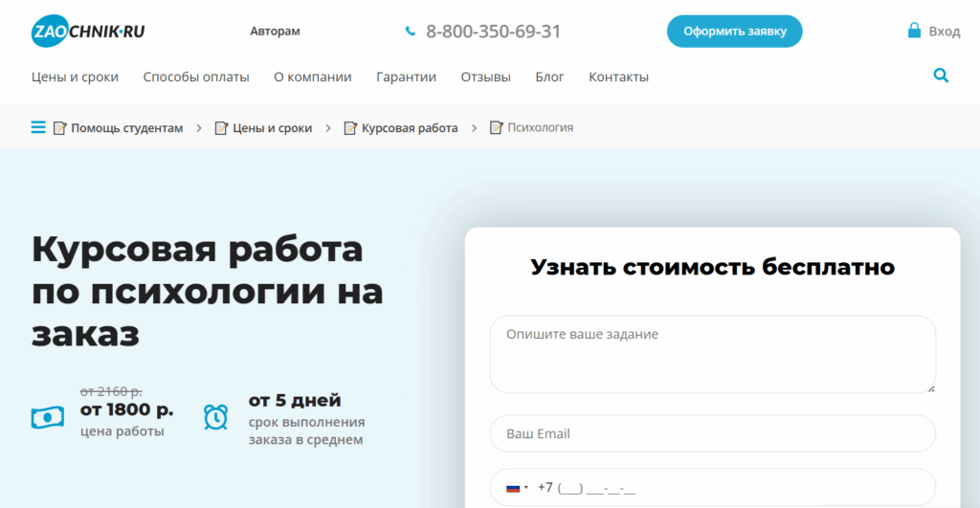
Task: Expand the country code dropdown arrow
Action: (x=526, y=487)
